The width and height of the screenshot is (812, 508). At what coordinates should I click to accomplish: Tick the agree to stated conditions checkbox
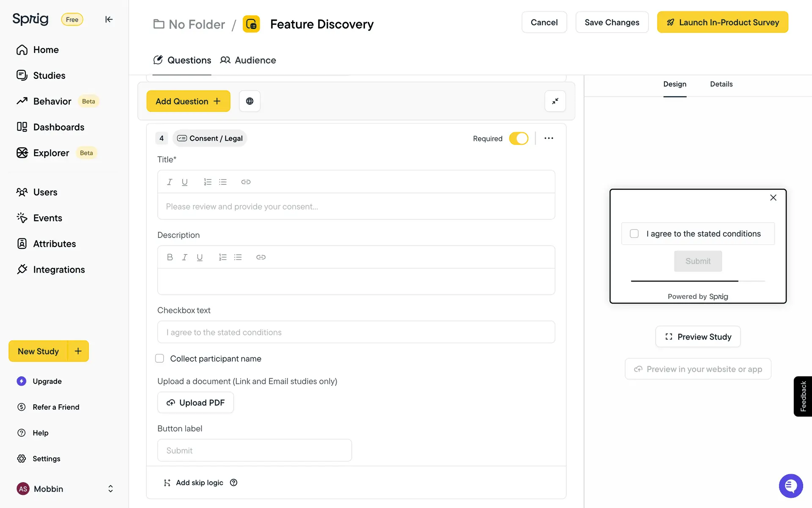[634, 234]
